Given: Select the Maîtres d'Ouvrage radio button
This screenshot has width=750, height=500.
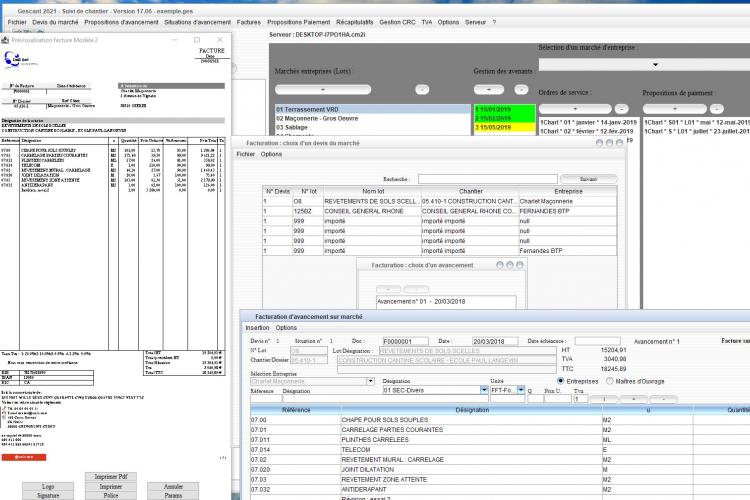Looking at the screenshot, I should (609, 381).
